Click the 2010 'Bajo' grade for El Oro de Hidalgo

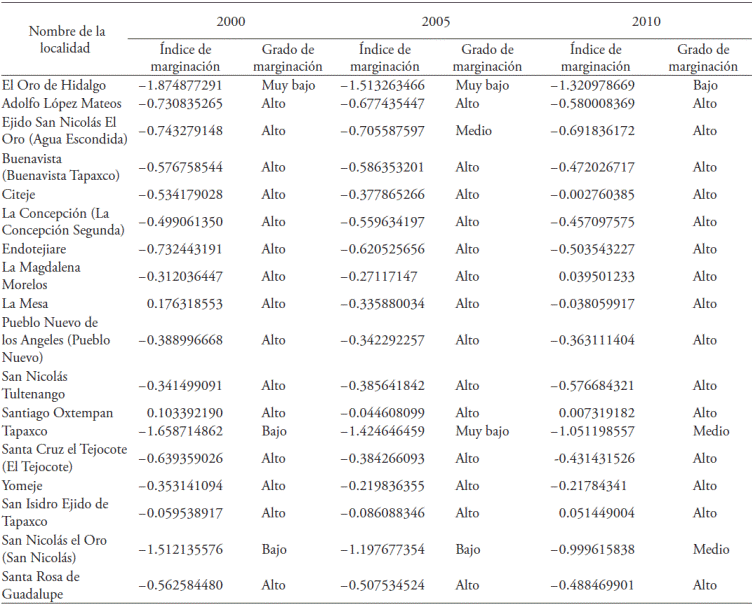704,86
